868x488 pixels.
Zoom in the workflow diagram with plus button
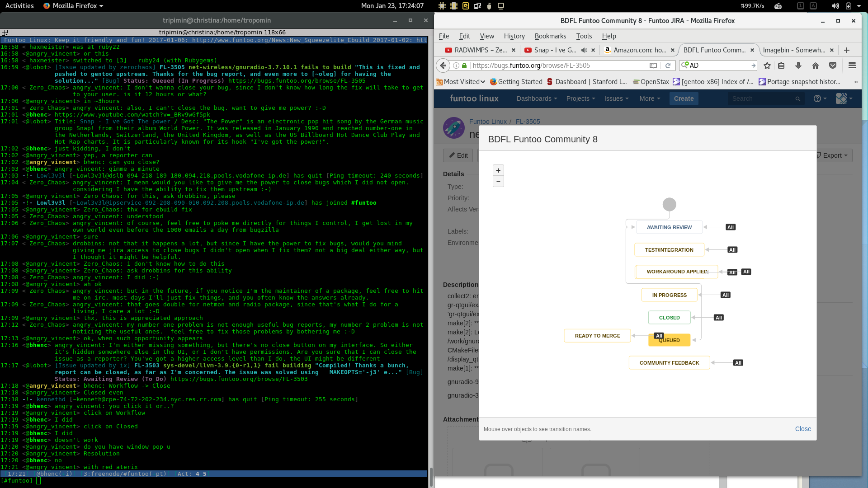pos(498,170)
